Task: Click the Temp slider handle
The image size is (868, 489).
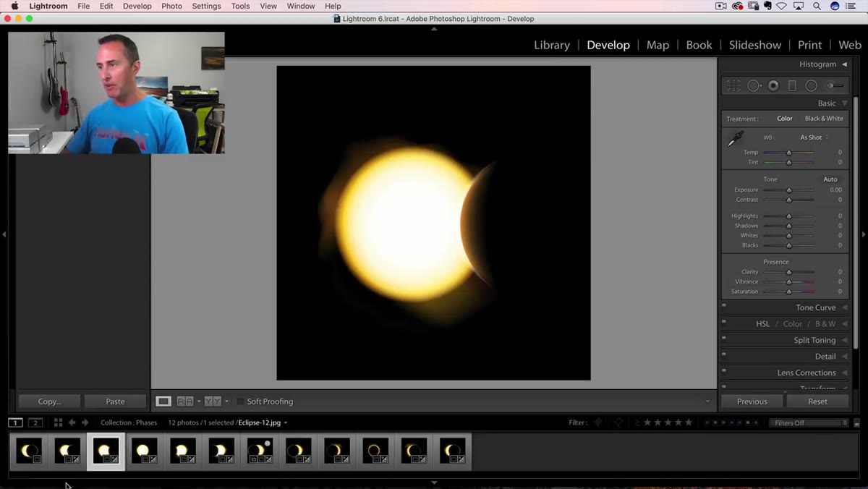Action: click(789, 153)
